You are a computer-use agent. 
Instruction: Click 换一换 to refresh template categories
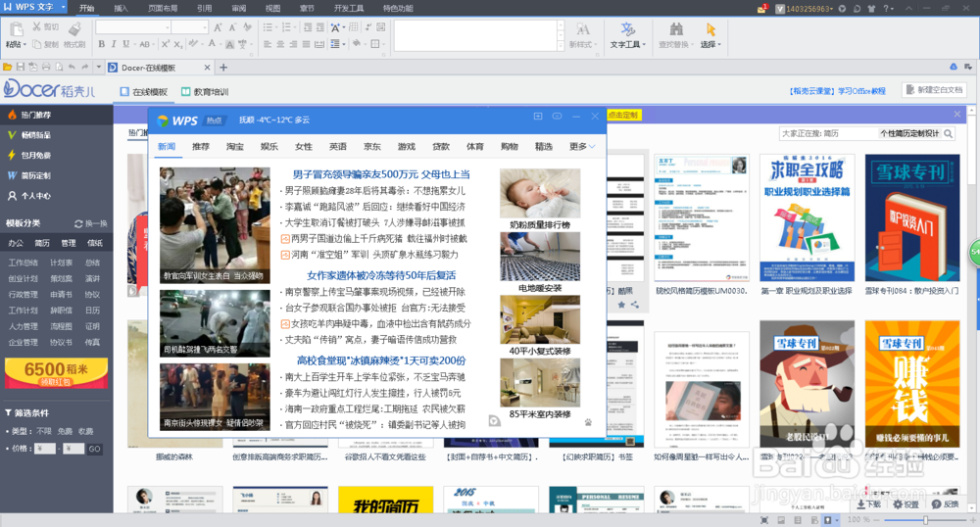pos(91,223)
